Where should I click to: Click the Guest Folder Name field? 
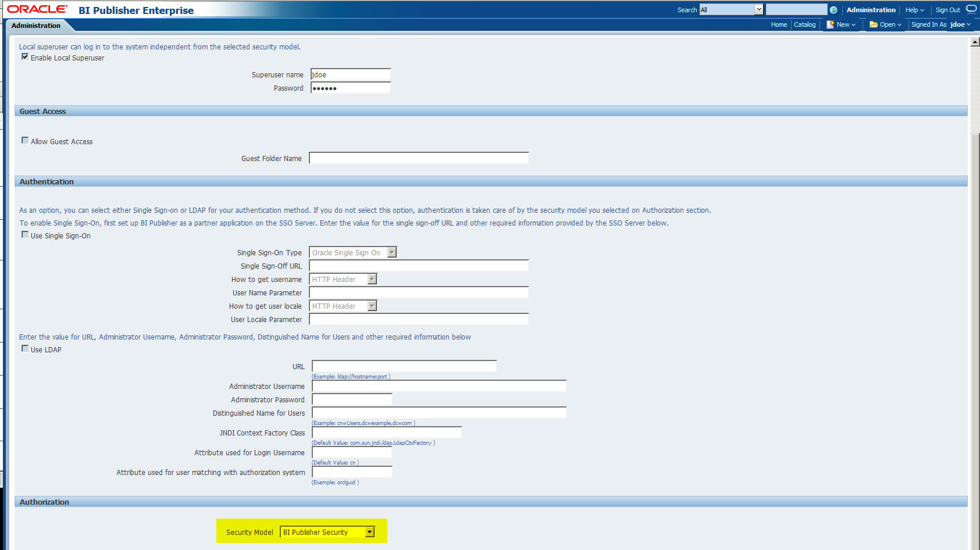point(419,158)
